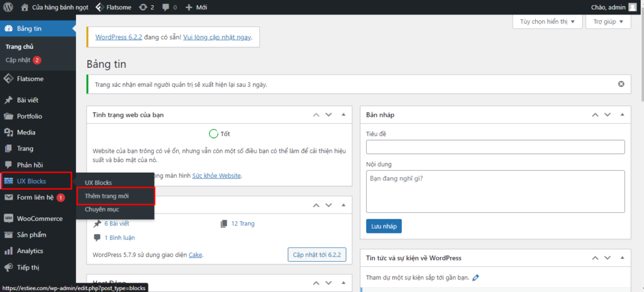644x292 pixels.
Task: Click the Flatsome diamond icon in sidebar
Action: 8,79
